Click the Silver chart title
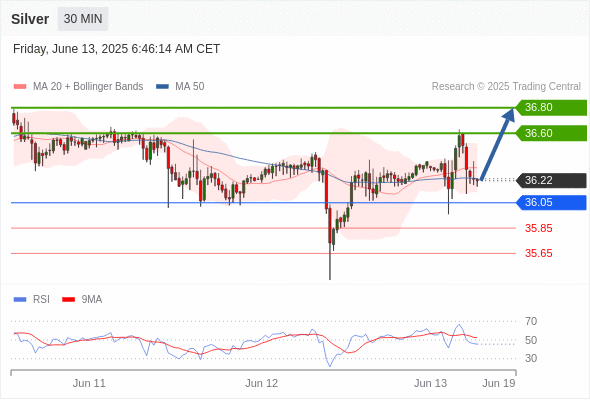The width and height of the screenshot is (590, 400). point(30,19)
